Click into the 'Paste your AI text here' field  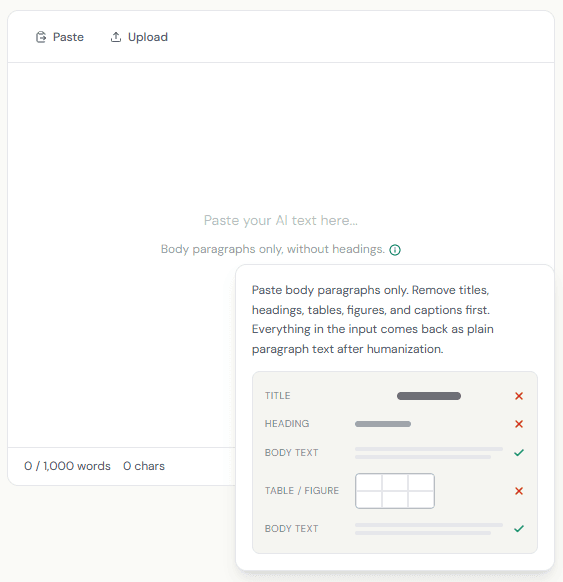281,220
